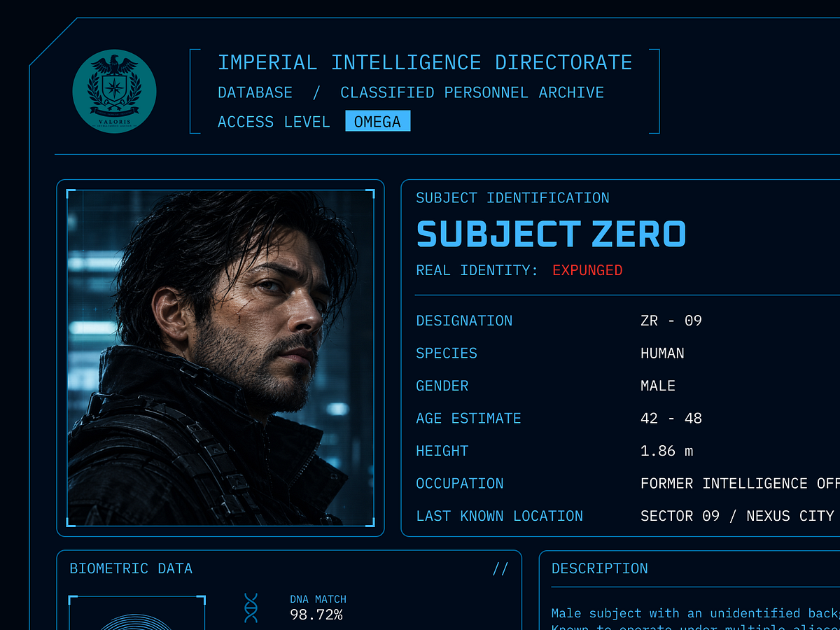The image size is (840, 630).
Task: Select the ZR - 09 designation value
Action: [671, 321]
